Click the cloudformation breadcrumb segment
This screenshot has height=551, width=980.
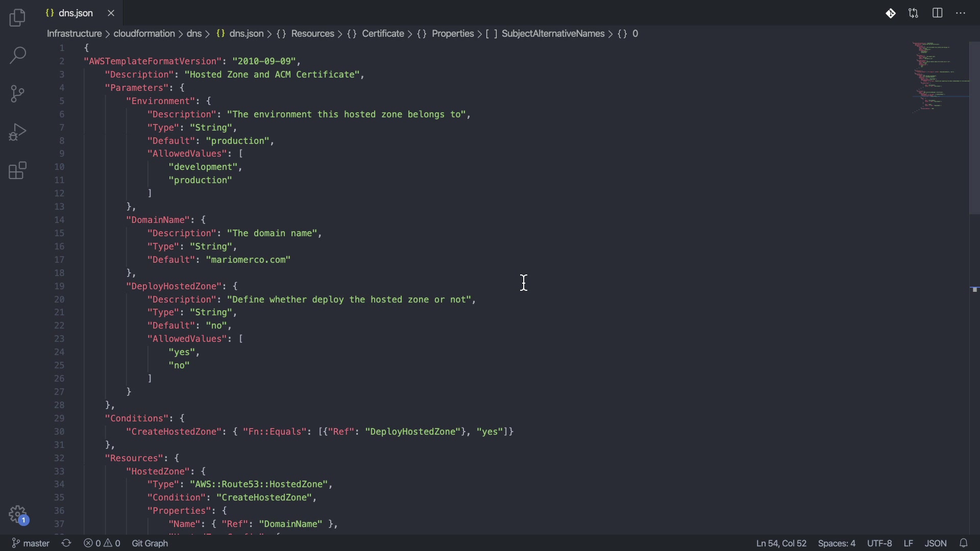(x=144, y=34)
